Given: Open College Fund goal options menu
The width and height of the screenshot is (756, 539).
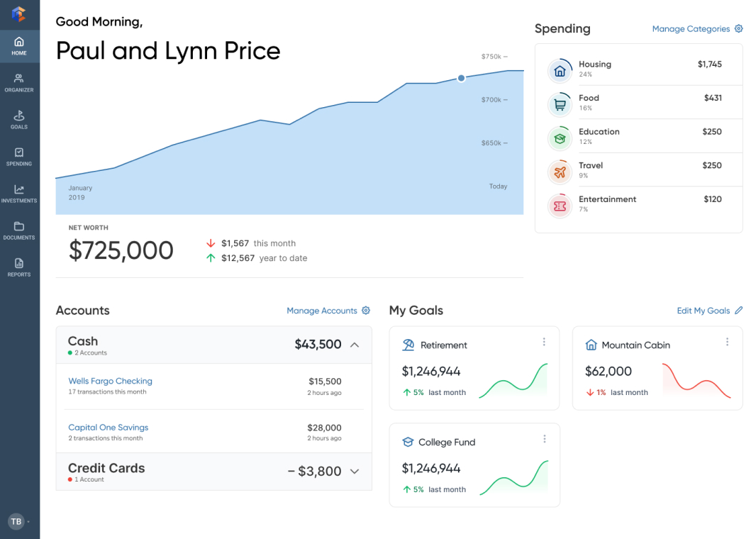Looking at the screenshot, I should click(544, 439).
